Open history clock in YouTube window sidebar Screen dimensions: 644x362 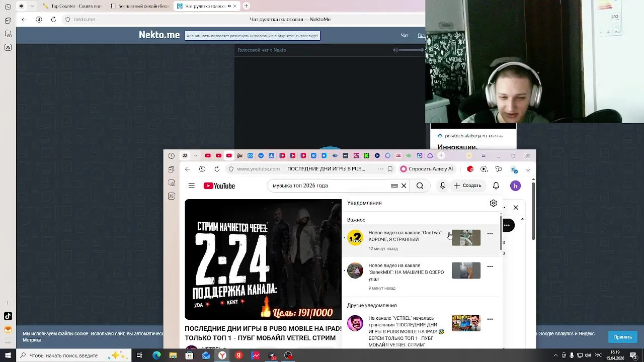pos(172,156)
